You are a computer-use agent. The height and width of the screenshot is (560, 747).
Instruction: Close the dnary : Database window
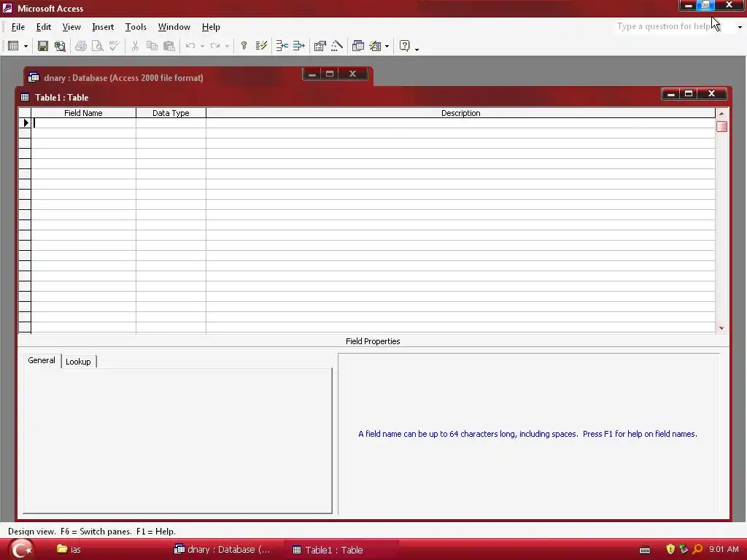tap(352, 74)
